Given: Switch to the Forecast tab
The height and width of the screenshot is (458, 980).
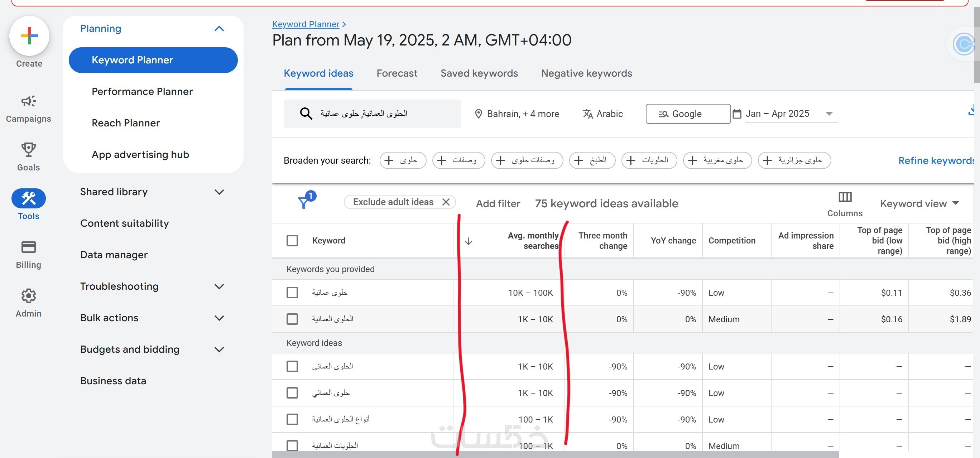Looking at the screenshot, I should point(397,73).
